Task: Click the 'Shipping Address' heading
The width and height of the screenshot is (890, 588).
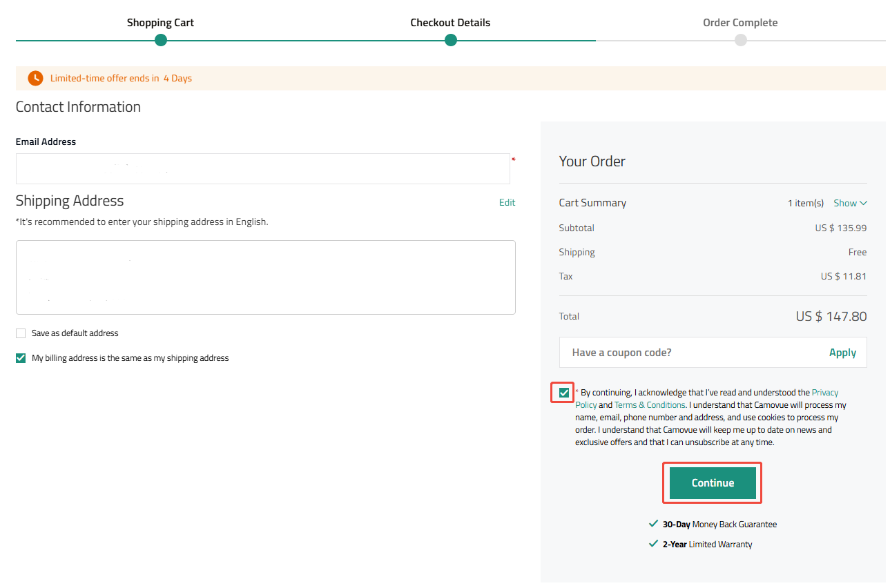Action: 70,201
